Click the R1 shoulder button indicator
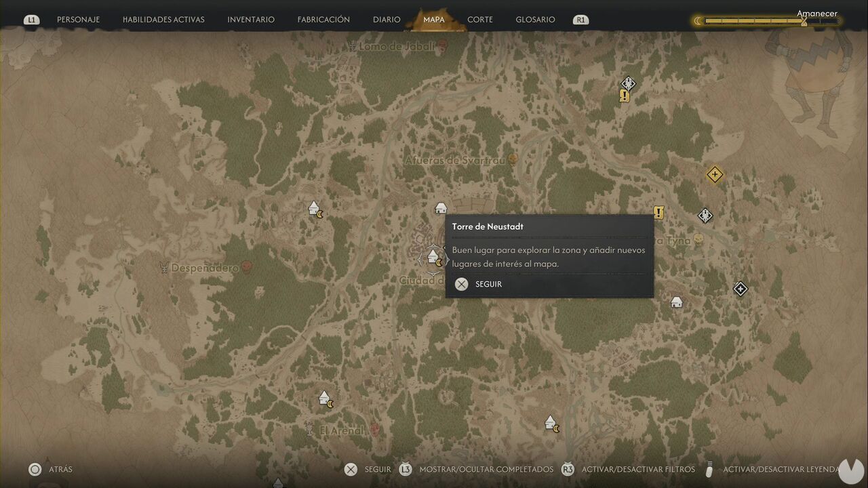This screenshot has height=488, width=868. (x=580, y=20)
